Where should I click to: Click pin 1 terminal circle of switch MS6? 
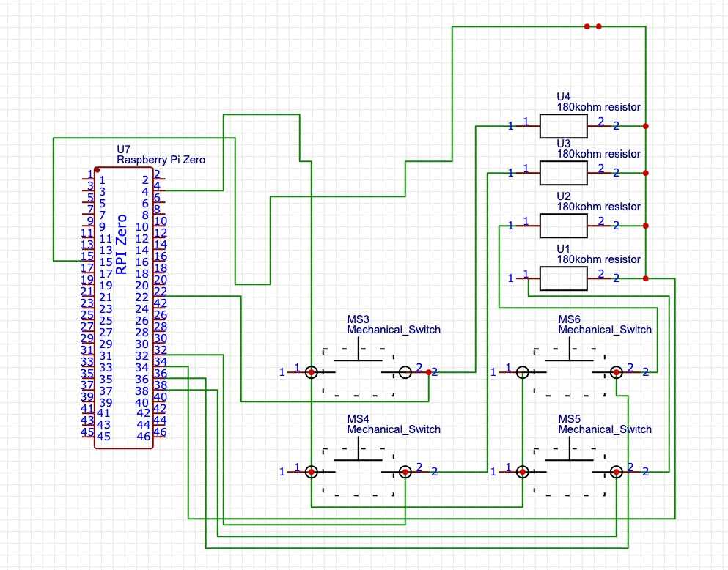pyautogui.click(x=522, y=372)
